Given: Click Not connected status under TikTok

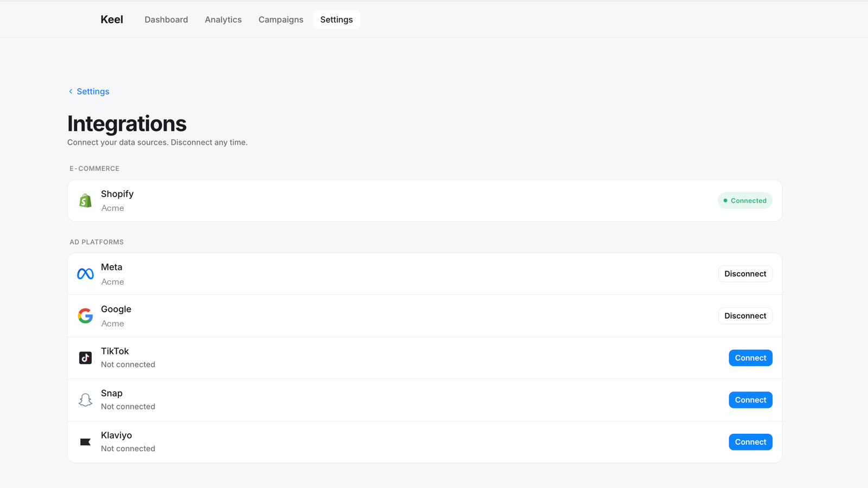Looking at the screenshot, I should coord(128,364).
